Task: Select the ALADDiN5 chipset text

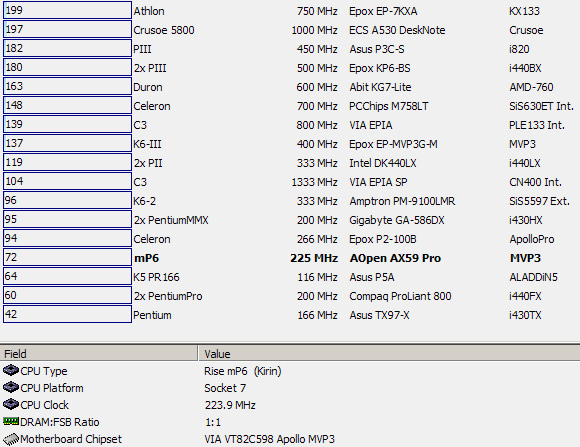Action: coord(533,277)
